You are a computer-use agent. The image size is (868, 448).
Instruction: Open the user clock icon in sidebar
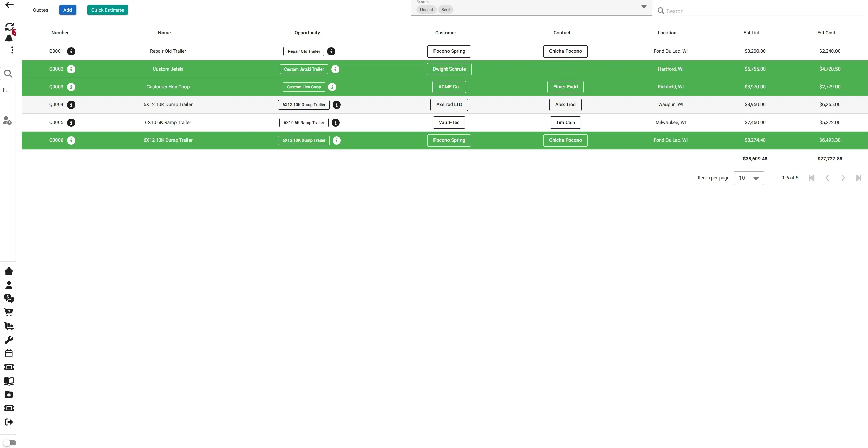click(x=7, y=121)
